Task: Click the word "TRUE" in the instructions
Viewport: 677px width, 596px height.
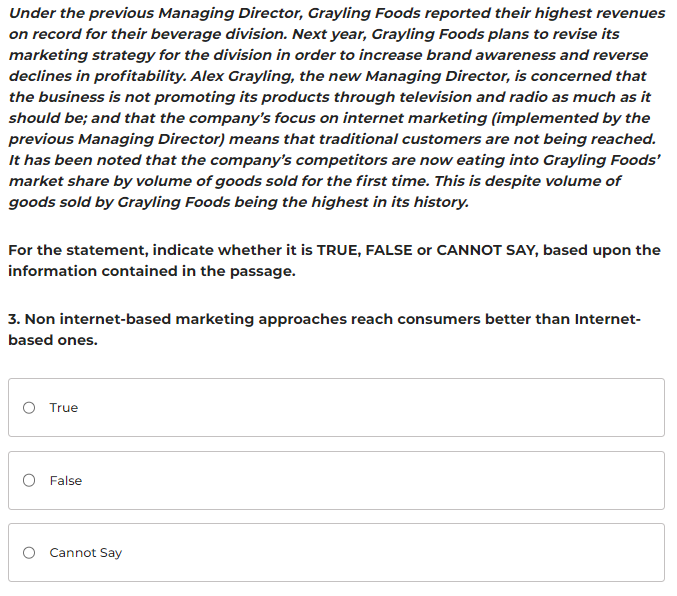Action: [x=337, y=250]
